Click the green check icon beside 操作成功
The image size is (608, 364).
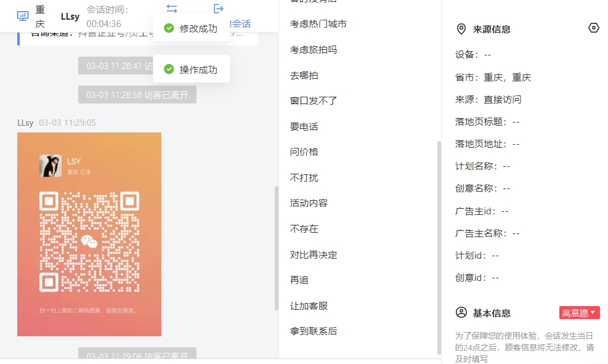click(169, 69)
